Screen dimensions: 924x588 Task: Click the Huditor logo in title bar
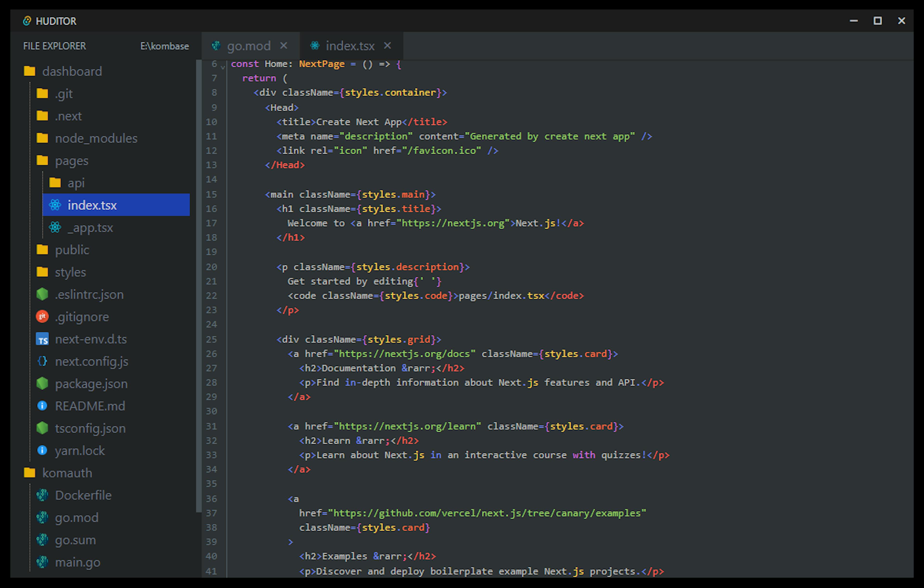(x=27, y=21)
